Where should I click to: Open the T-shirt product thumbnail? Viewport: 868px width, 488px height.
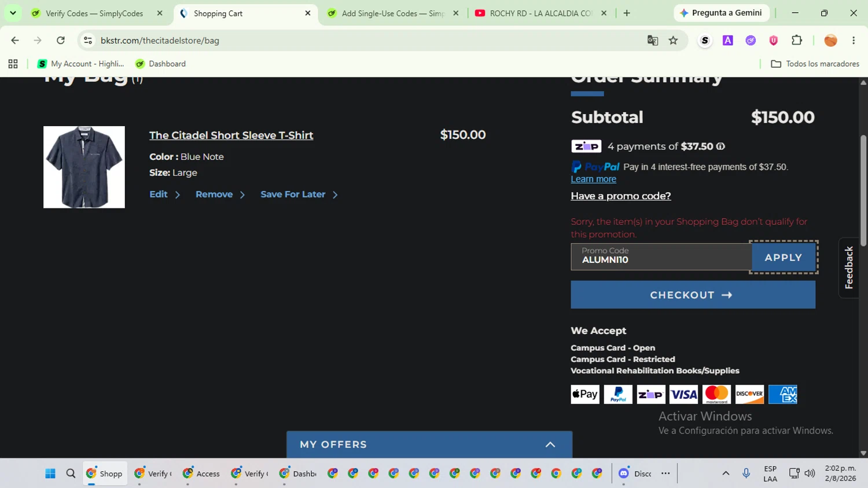tap(84, 167)
